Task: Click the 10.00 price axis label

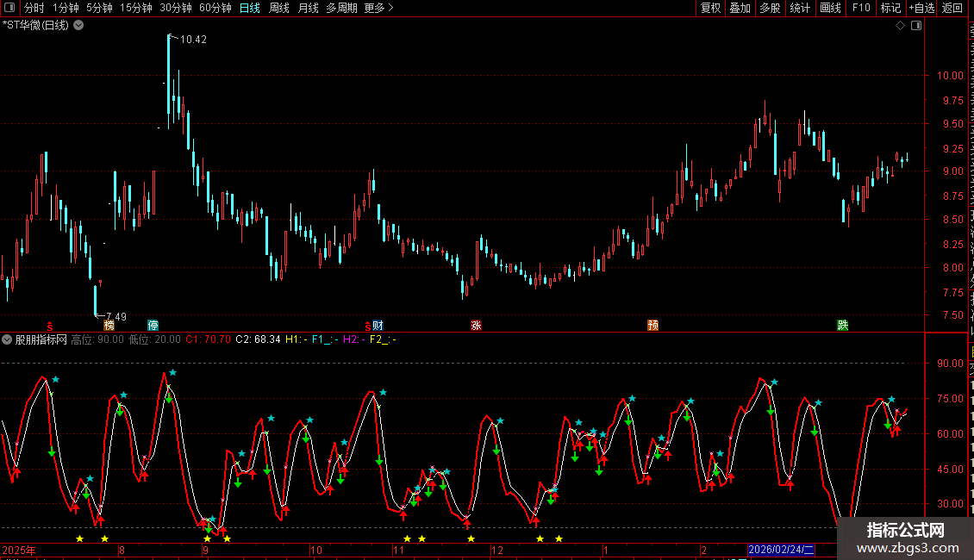Action: [951, 76]
